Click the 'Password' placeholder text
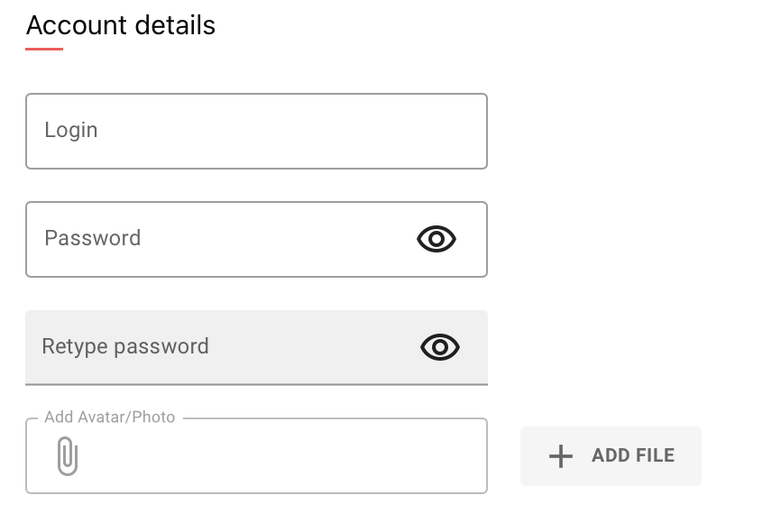Viewport: 772px width, 532px height. (93, 238)
